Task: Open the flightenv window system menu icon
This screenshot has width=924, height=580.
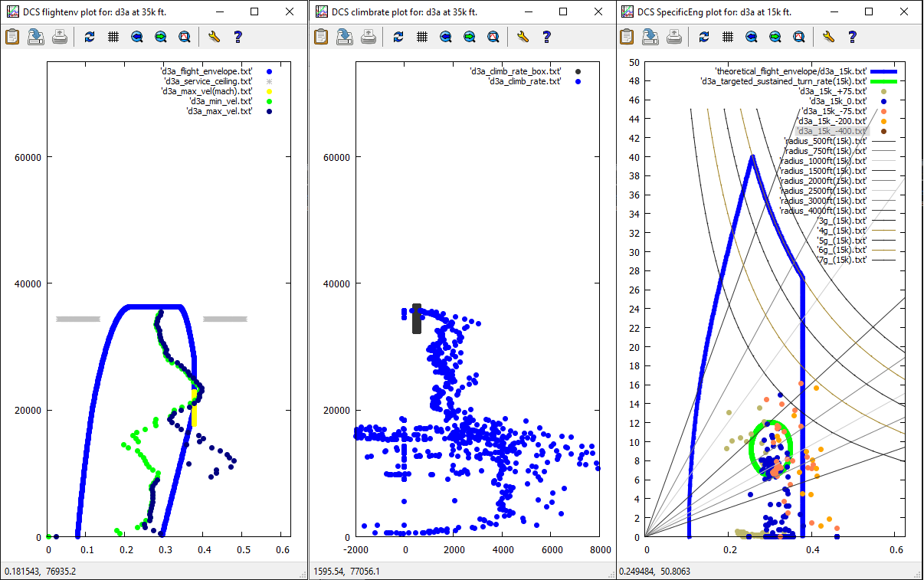Action: click(12, 12)
